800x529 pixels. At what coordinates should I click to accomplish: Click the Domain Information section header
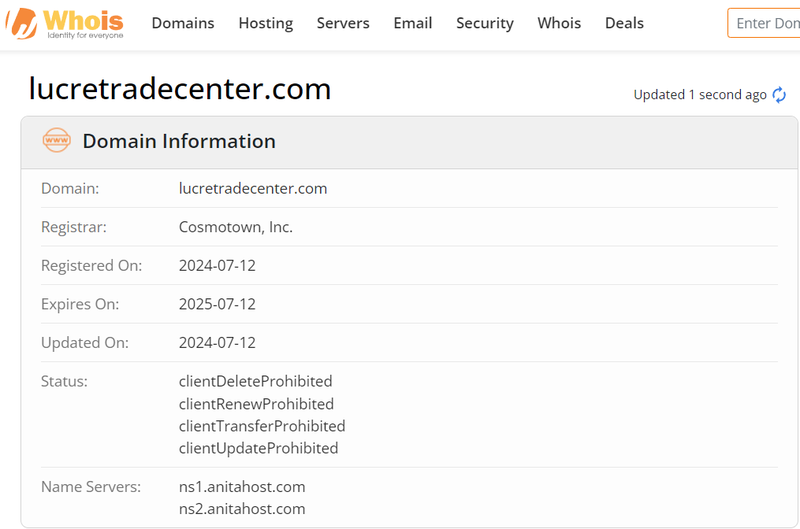[179, 141]
